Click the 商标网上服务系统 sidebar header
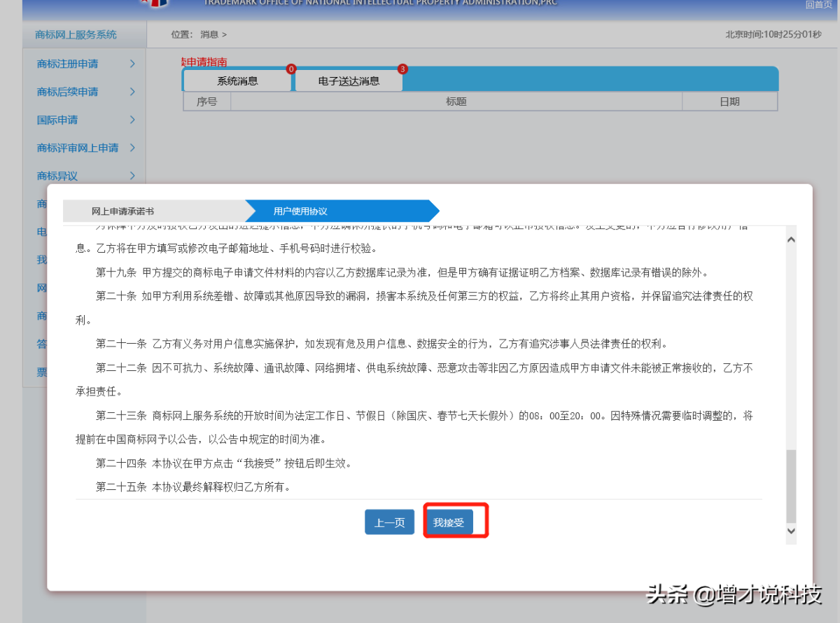Screen dimensions: 840x623 pyautogui.click(x=76, y=34)
